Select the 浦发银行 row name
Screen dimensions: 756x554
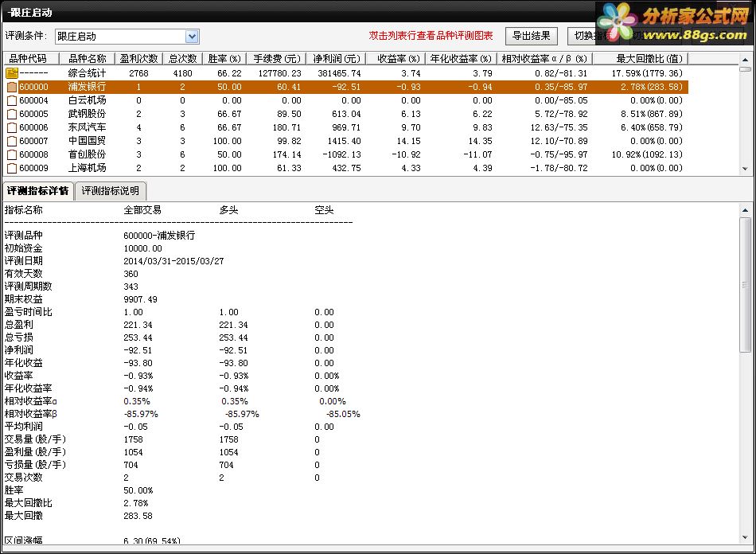point(87,87)
